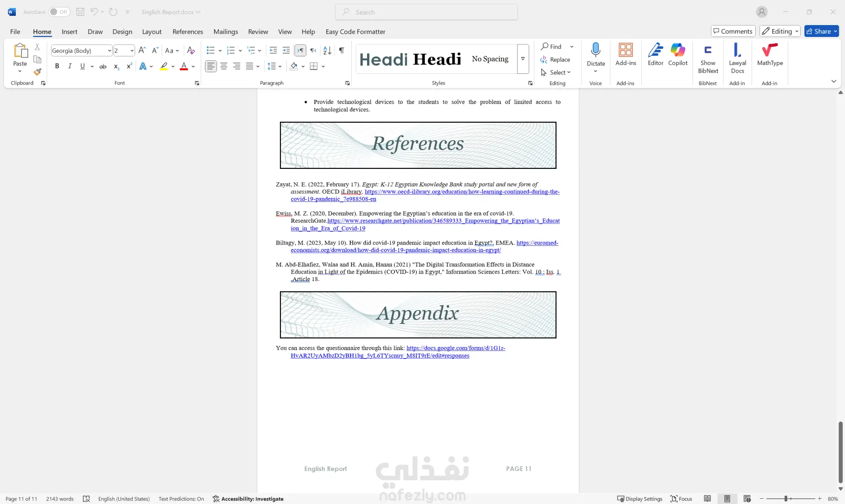The height and width of the screenshot is (504, 845).
Task: Click the zoom slider handle
Action: [x=786, y=499]
